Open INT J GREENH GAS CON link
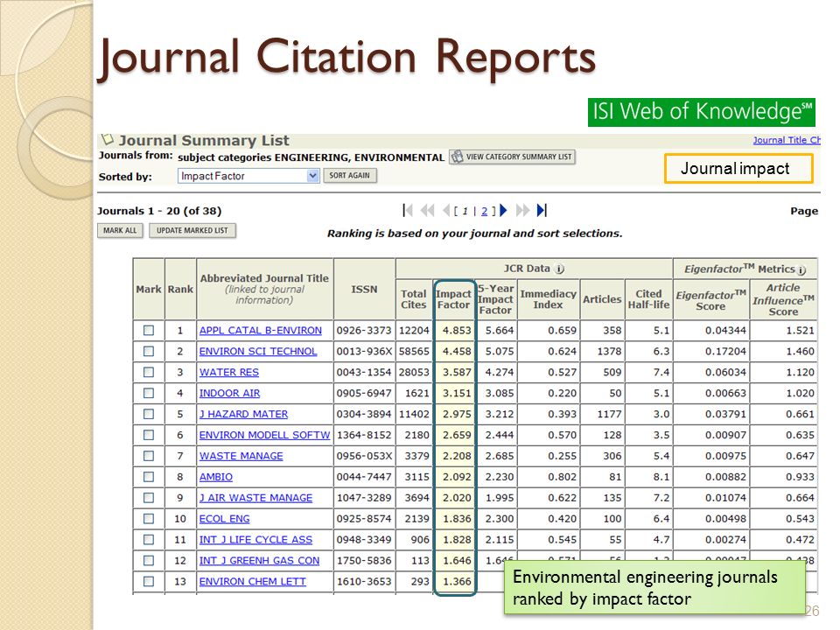This screenshot has height=630, width=840. (259, 560)
